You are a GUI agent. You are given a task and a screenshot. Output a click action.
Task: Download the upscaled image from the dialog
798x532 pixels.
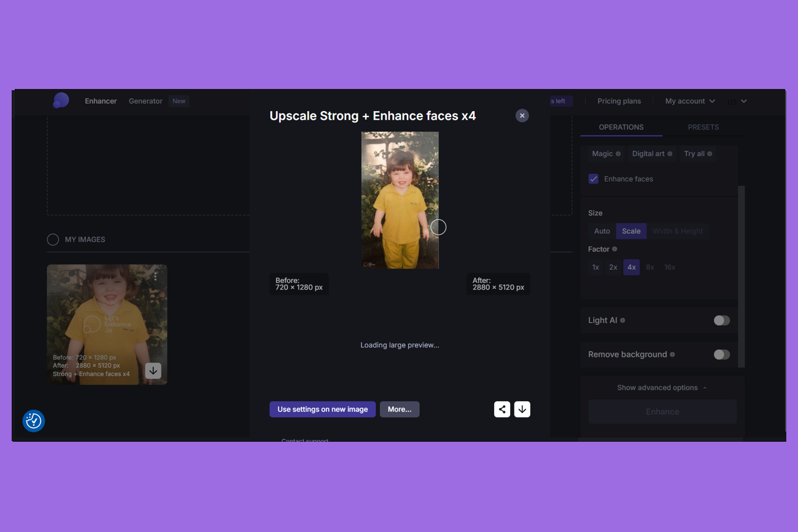(x=522, y=409)
